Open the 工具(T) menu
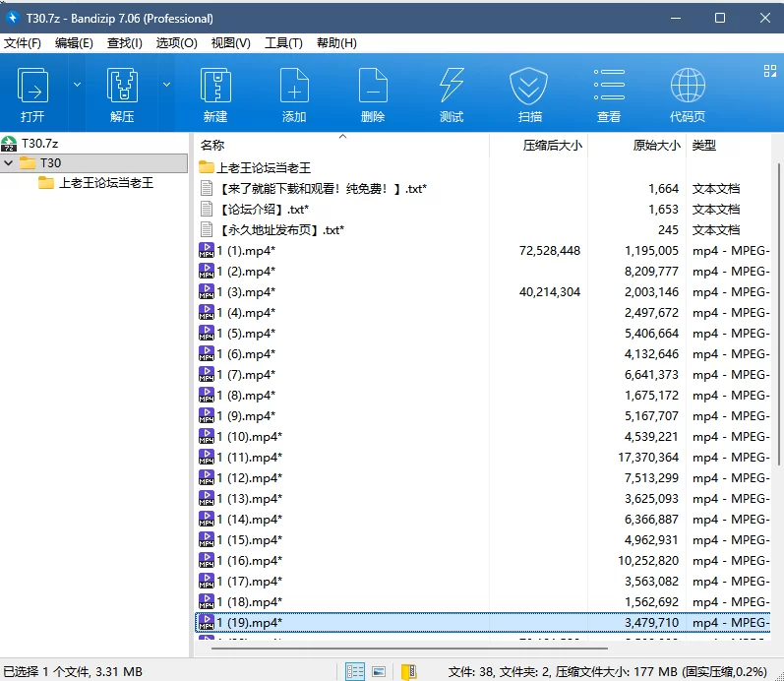784x681 pixels. tap(283, 43)
